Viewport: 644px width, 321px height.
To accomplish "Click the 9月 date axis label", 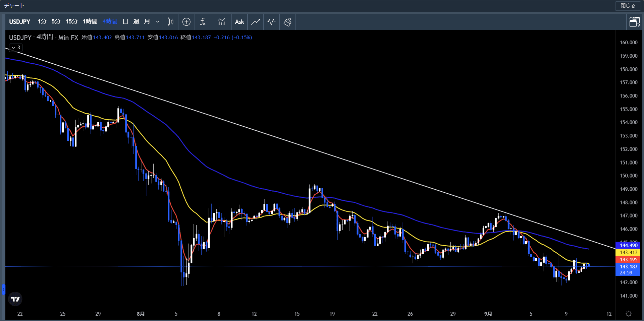I will point(488,314).
